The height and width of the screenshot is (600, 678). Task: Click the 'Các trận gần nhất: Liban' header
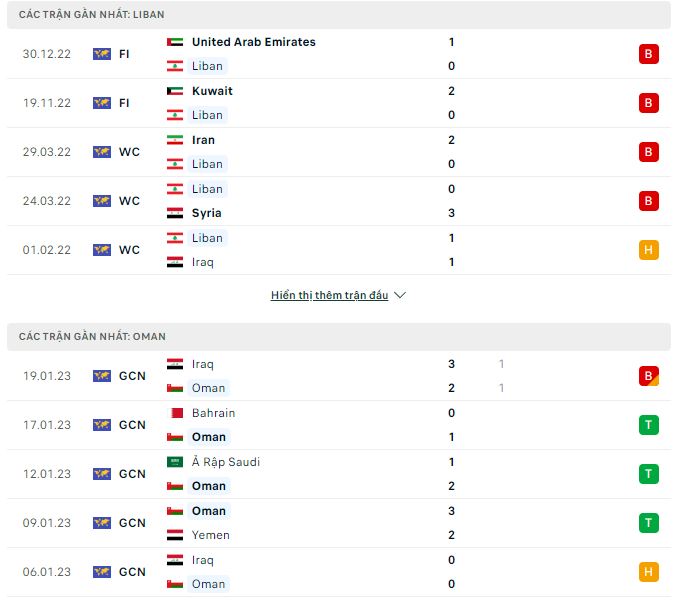click(x=92, y=15)
